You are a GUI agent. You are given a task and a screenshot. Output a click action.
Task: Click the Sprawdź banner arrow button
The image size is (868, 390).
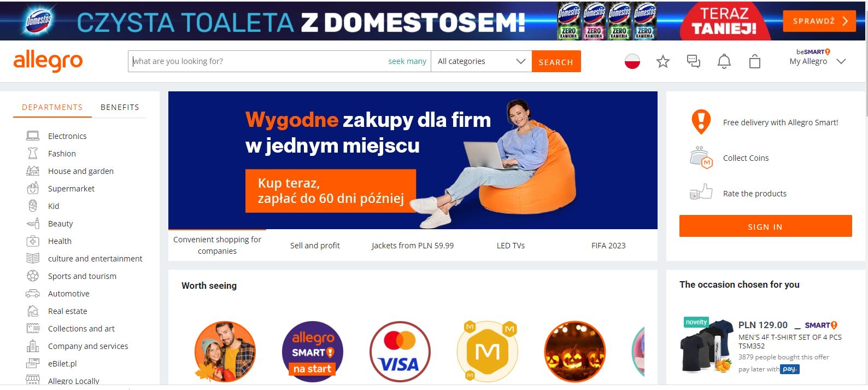pos(819,21)
